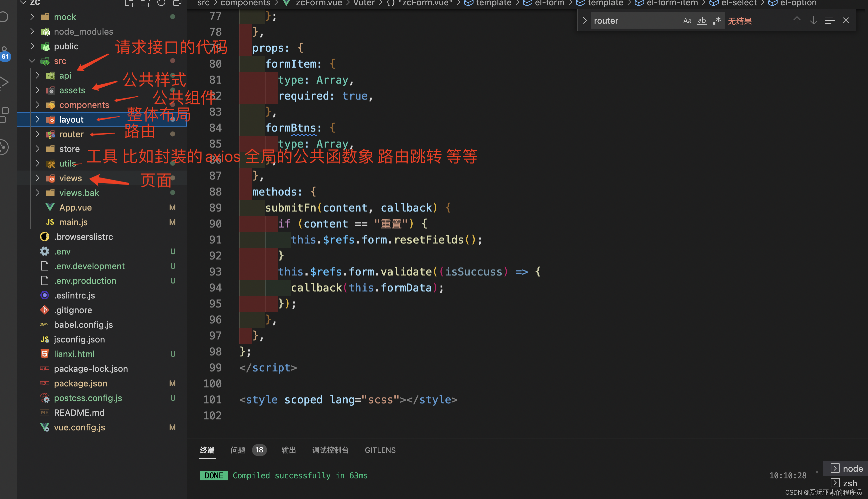The image size is (868, 499).
Task: Toggle Use Regular Expression option
Action: click(x=716, y=21)
